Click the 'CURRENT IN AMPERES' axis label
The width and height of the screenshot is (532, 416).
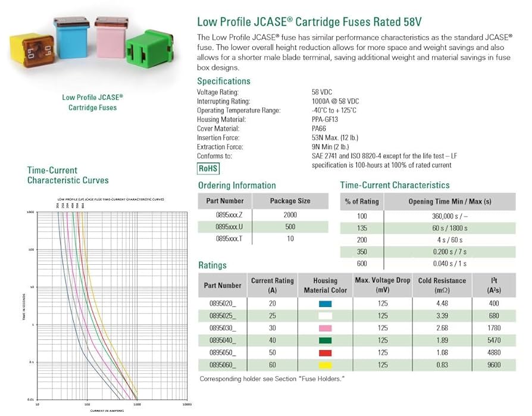pos(107,411)
